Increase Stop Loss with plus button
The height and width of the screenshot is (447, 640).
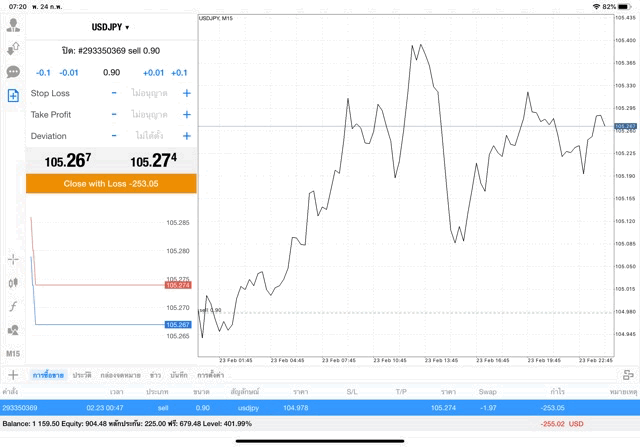pyautogui.click(x=186, y=93)
